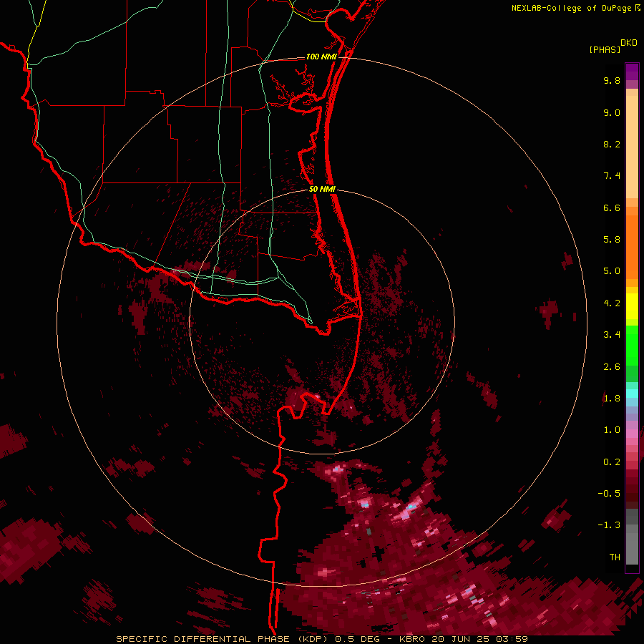Click the [PHAS] units label
Viewport: 644px width, 644px height.
[605, 49]
